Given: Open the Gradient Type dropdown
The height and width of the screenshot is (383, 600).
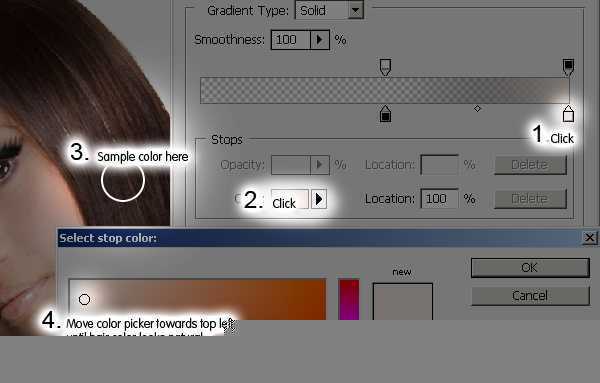Looking at the screenshot, I should click(355, 10).
